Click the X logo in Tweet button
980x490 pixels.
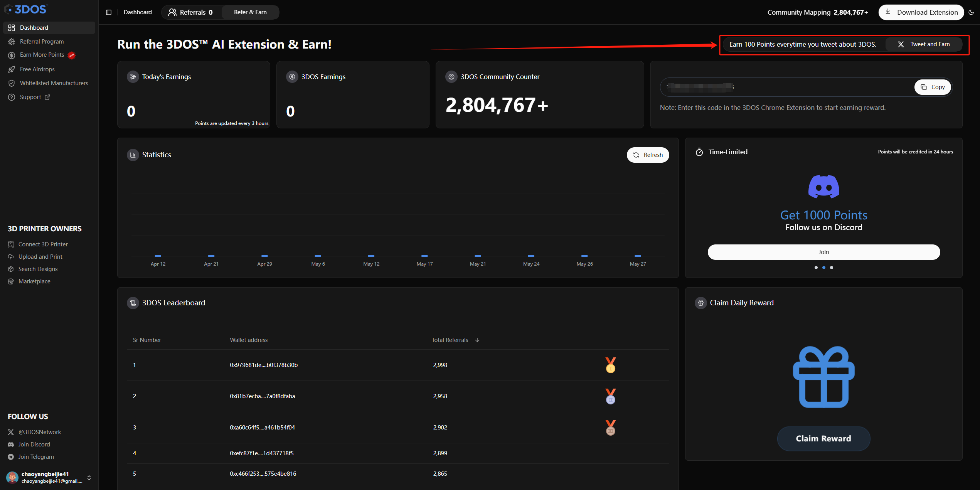901,44
